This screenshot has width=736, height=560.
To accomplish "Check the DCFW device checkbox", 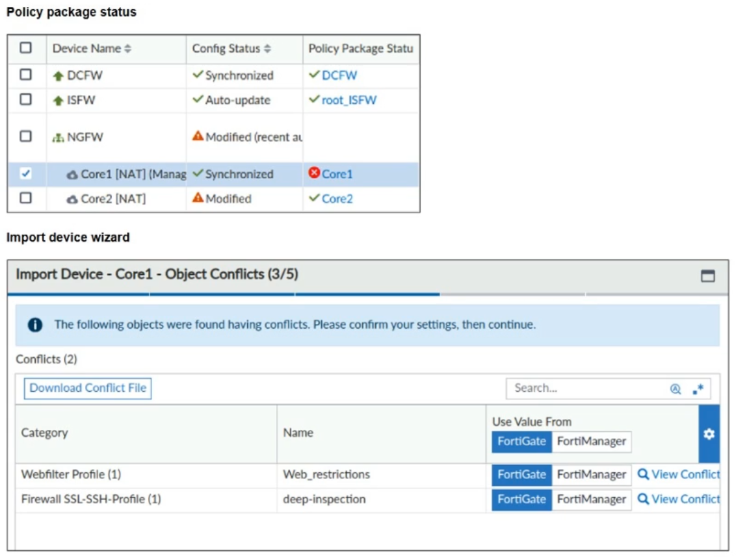I will pyautogui.click(x=26, y=75).
